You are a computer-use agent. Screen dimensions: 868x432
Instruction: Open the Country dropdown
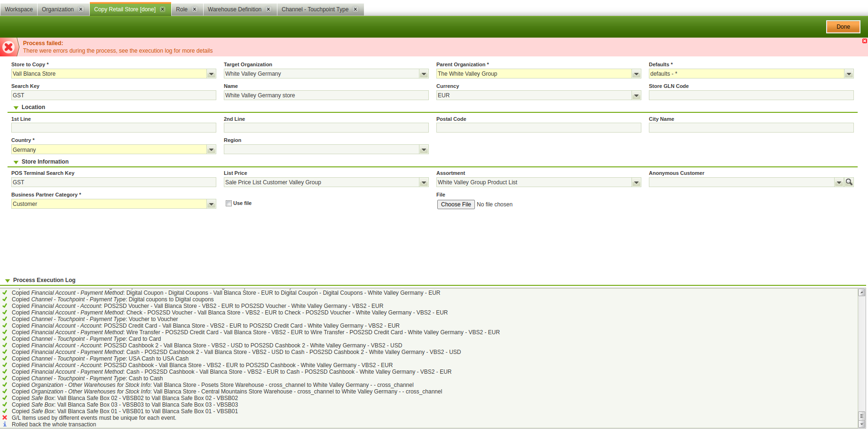[x=211, y=150]
